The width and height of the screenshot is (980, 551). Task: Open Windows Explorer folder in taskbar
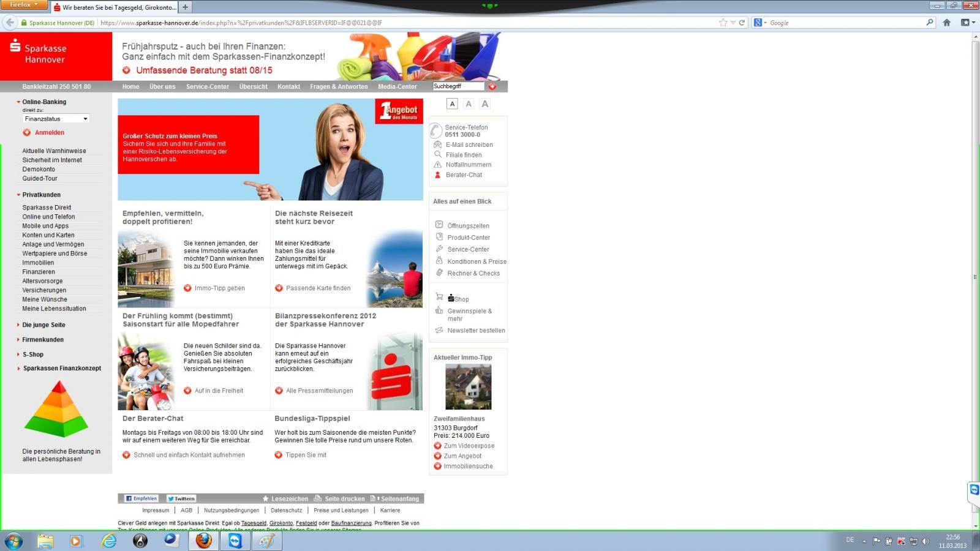pos(45,541)
